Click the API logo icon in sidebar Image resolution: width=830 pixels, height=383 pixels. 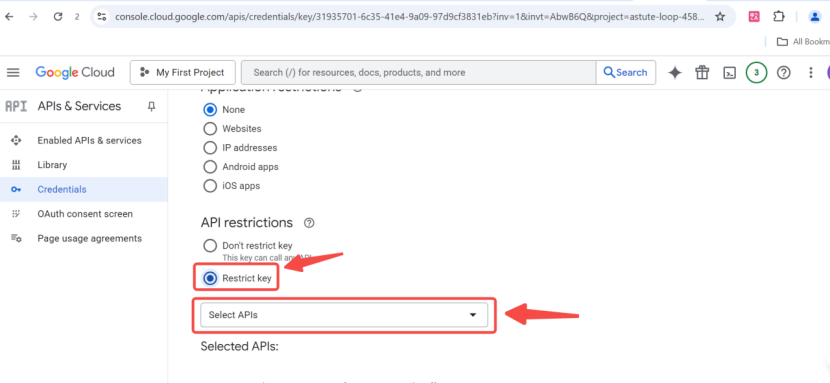(x=16, y=106)
